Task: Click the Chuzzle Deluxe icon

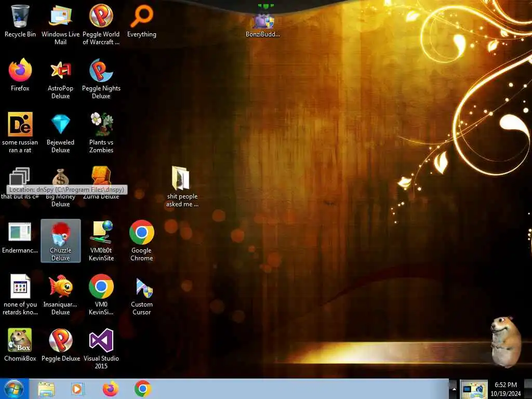Action: (60, 241)
